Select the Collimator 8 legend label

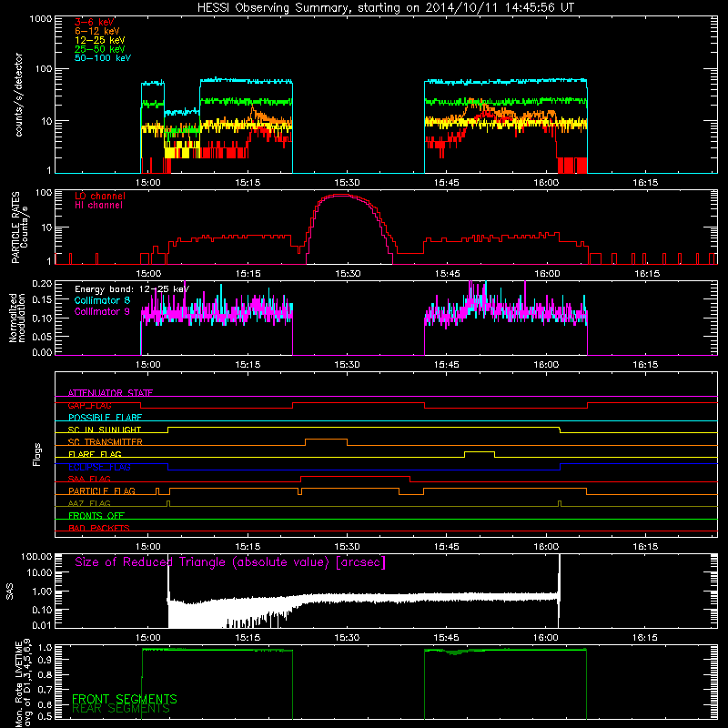[x=102, y=300]
